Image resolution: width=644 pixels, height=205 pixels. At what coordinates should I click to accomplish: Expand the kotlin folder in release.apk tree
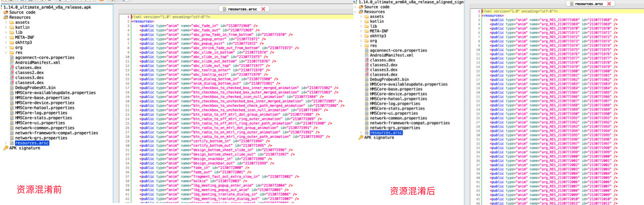click(6, 27)
